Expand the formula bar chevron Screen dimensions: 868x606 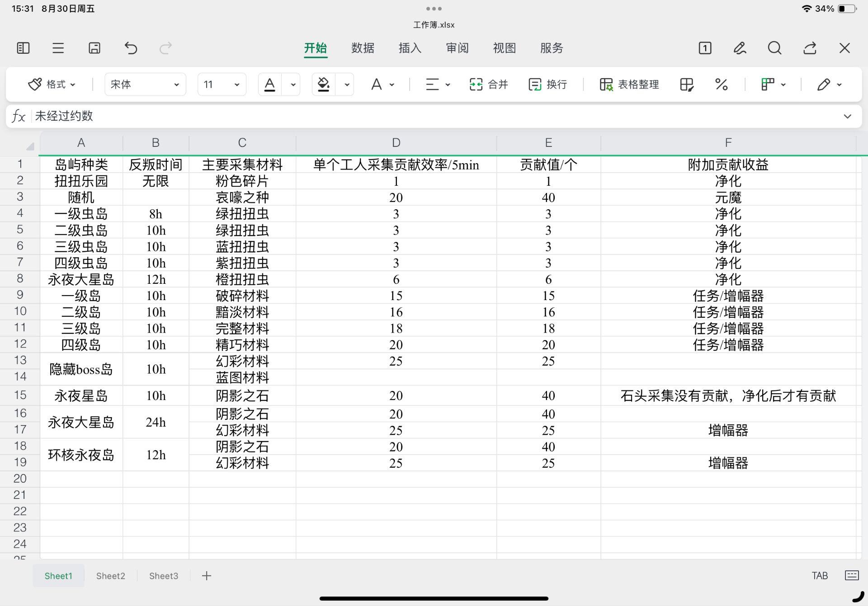pos(847,116)
